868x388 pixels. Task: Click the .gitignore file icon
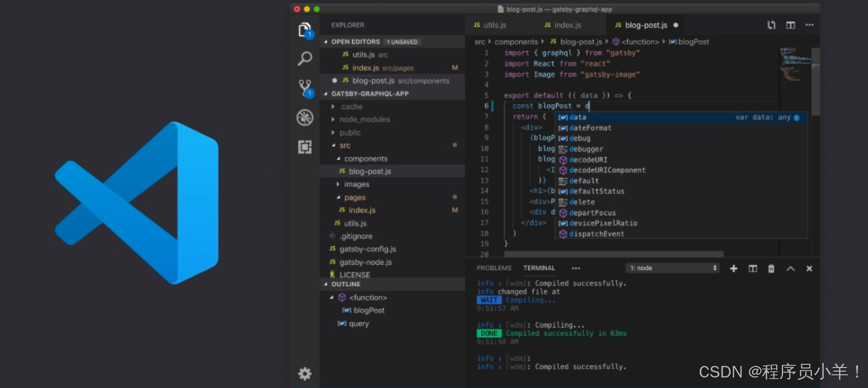coord(332,236)
